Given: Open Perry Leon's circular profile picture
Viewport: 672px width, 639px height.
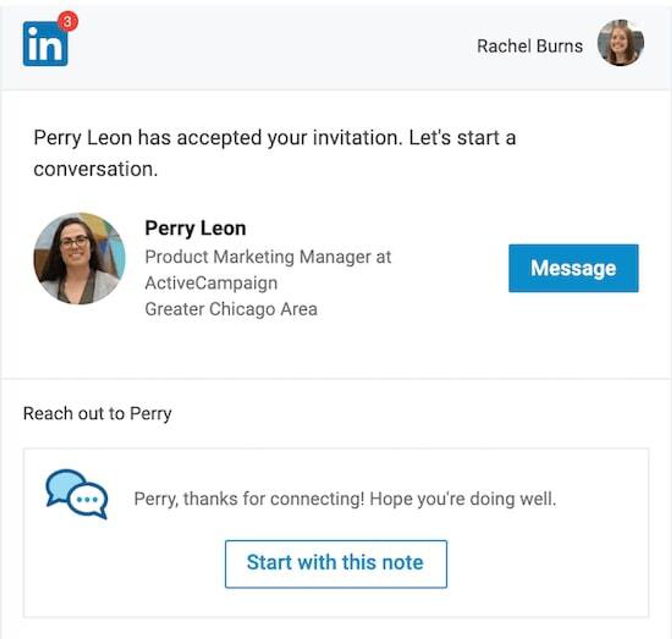Looking at the screenshot, I should click(x=79, y=259).
